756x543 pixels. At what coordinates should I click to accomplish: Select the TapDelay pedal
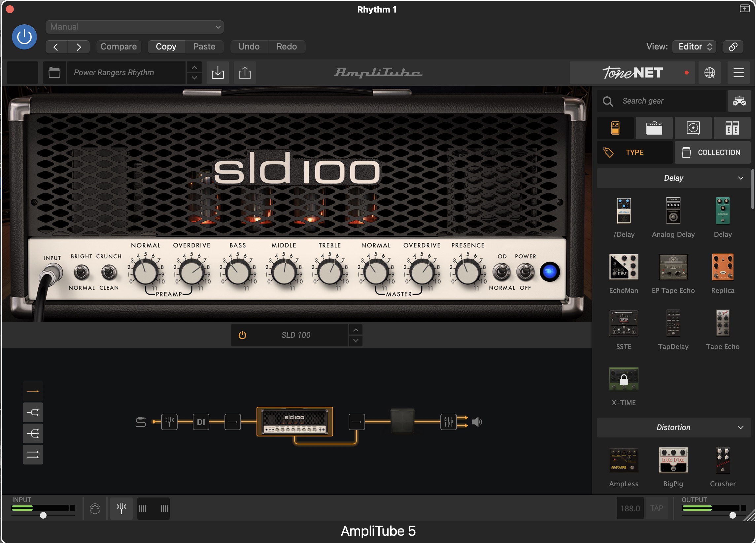[673, 323]
